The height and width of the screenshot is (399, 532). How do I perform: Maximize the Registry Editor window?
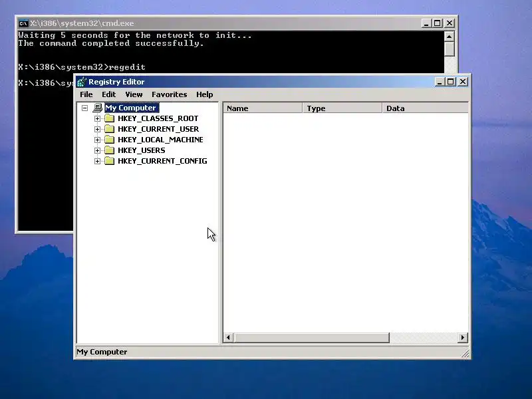click(451, 82)
